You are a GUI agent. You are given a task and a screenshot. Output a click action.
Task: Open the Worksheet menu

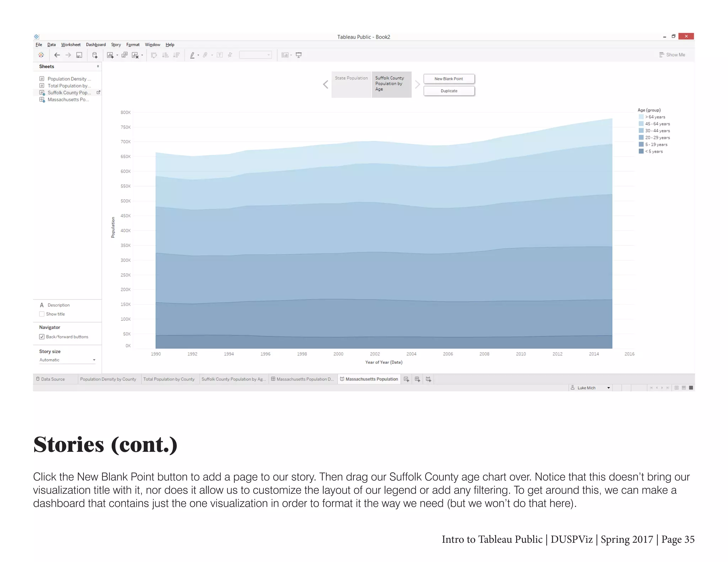coord(71,45)
